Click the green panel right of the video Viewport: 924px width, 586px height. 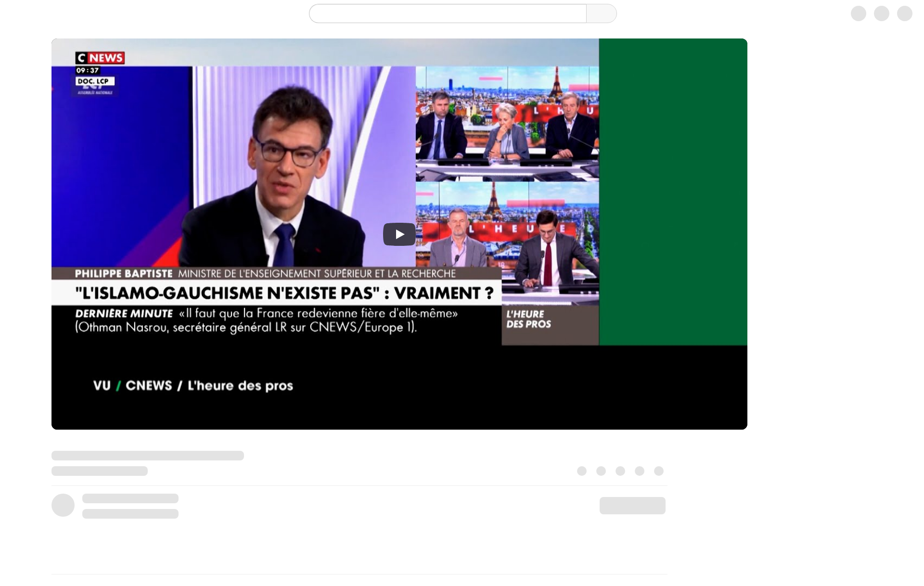coord(673,192)
